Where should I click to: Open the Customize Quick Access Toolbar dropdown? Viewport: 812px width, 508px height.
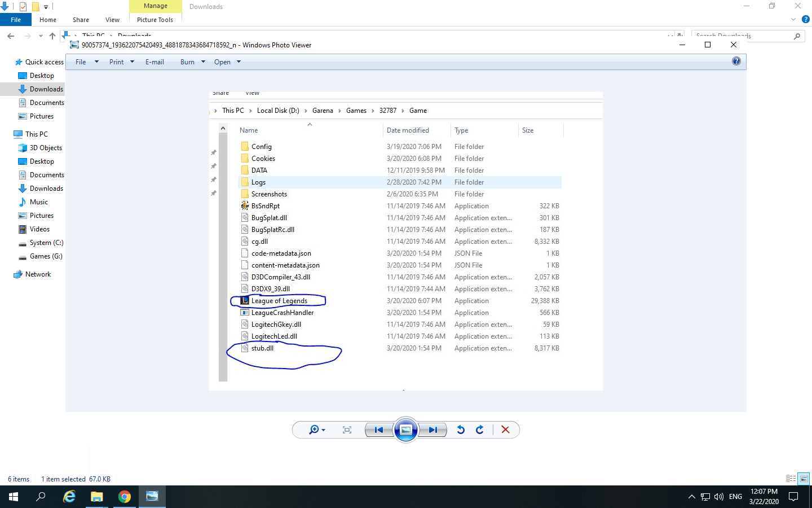[46, 7]
